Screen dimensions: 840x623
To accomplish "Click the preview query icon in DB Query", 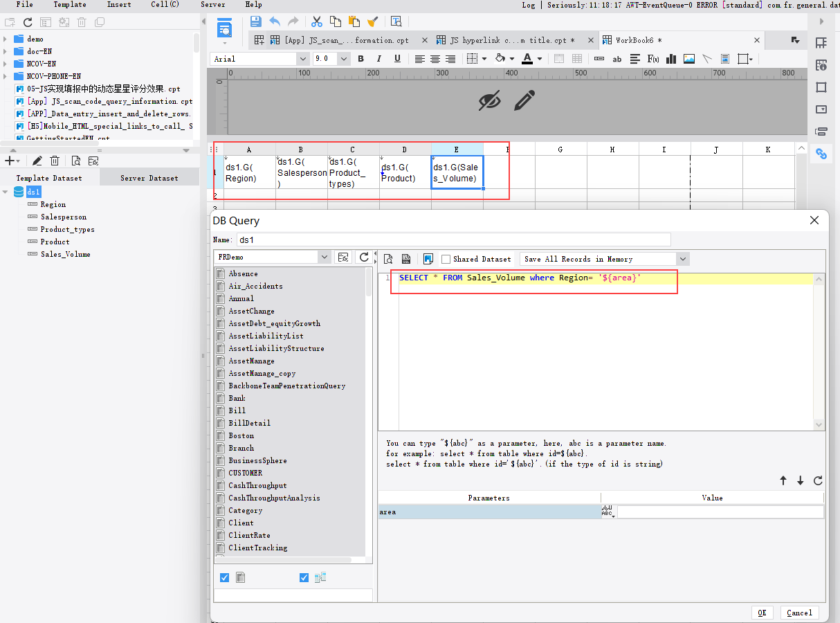I will [x=388, y=259].
